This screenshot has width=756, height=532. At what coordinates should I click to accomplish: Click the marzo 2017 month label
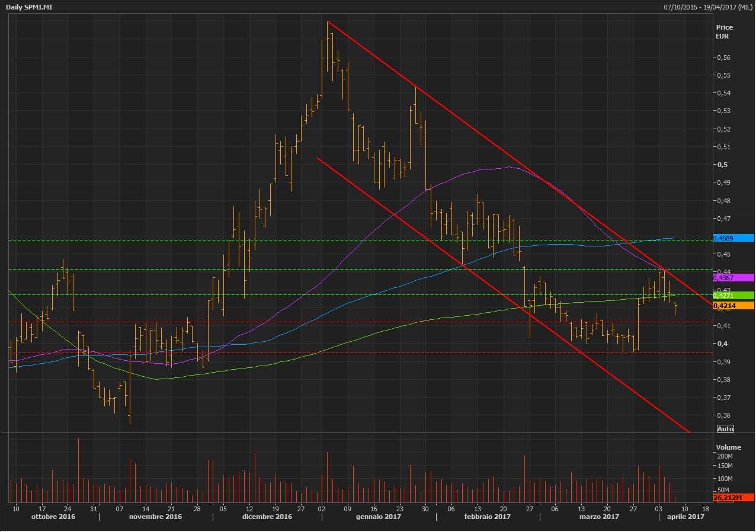(599, 517)
